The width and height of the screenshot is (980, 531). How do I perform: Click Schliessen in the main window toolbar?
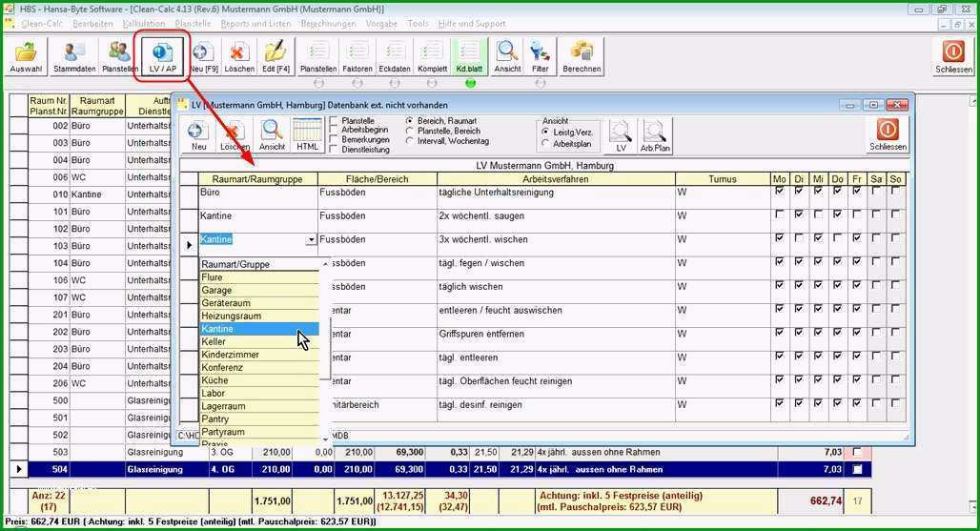point(953,57)
